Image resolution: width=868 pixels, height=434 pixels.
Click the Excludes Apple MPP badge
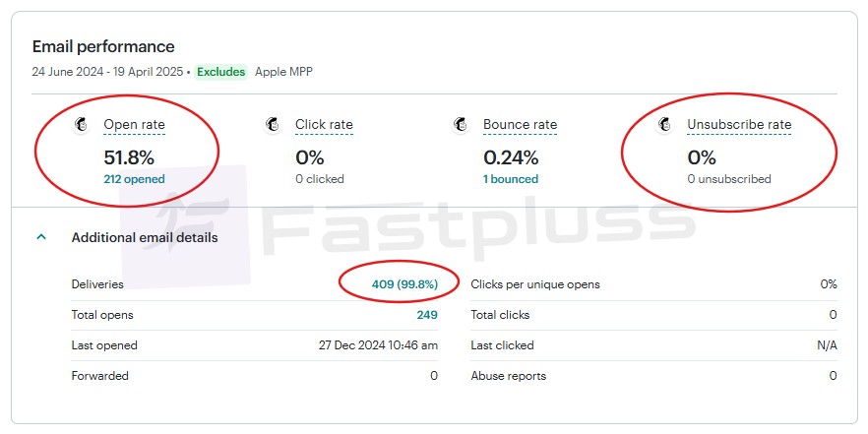220,72
